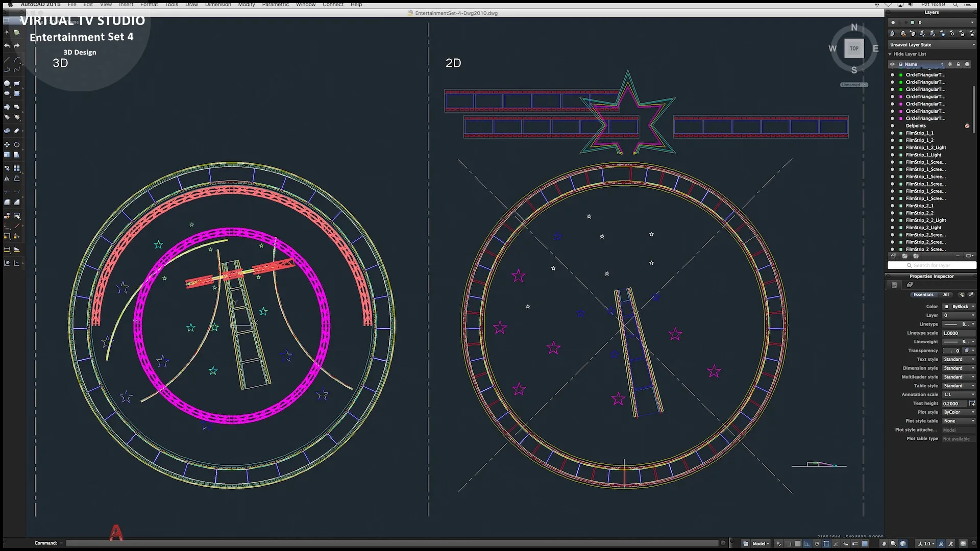Viewport: 980px width, 551px height.
Task: Click the Pan hand icon in the status bar
Action: click(x=885, y=543)
